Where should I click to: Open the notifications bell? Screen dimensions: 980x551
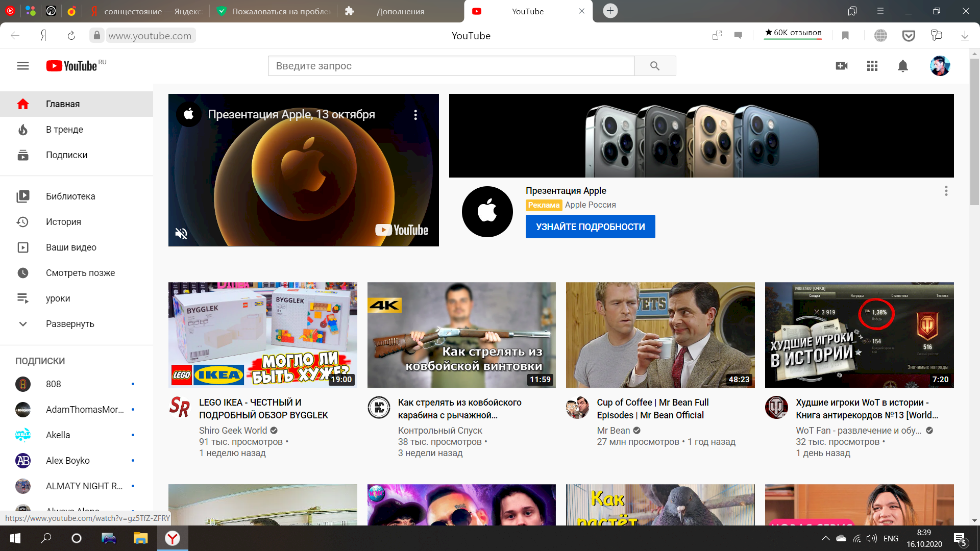[902, 66]
